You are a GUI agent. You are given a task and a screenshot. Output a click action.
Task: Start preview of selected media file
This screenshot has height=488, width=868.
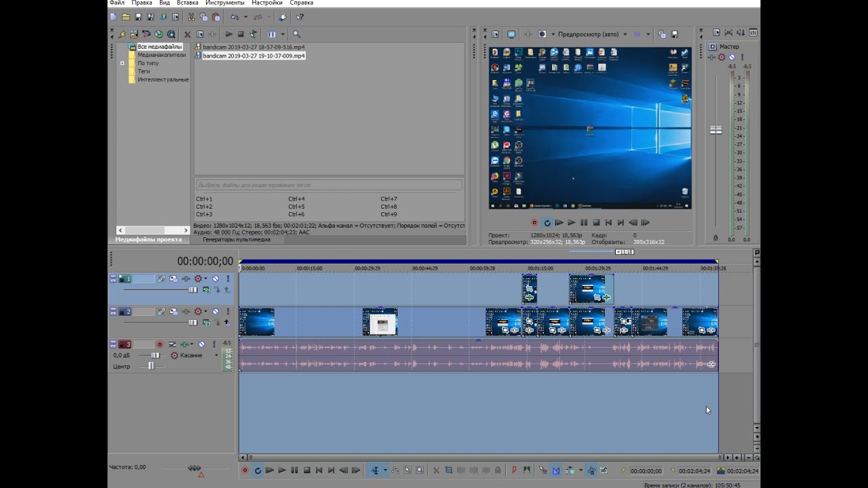(x=229, y=34)
